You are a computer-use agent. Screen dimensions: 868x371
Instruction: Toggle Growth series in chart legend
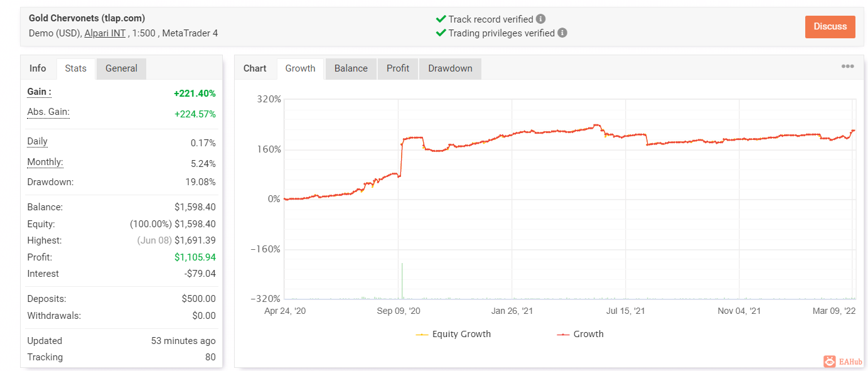580,334
